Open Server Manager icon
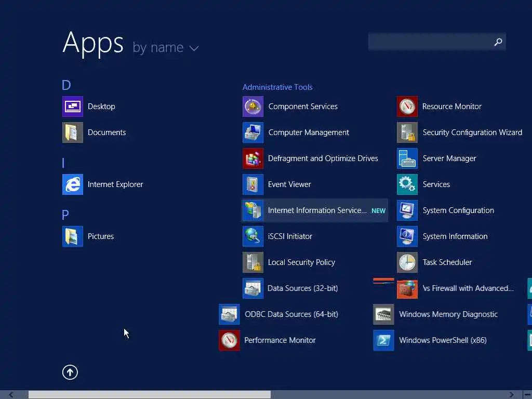The image size is (532, 399). pos(407,158)
